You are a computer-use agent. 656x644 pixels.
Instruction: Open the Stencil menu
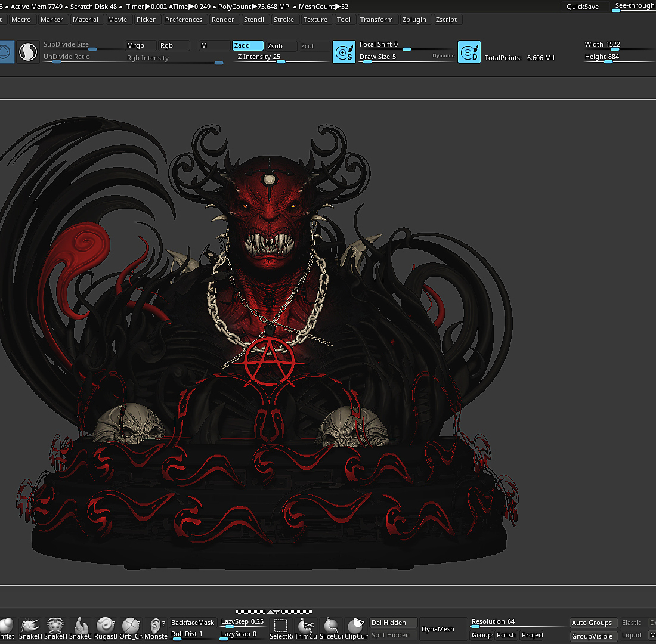[x=253, y=20]
